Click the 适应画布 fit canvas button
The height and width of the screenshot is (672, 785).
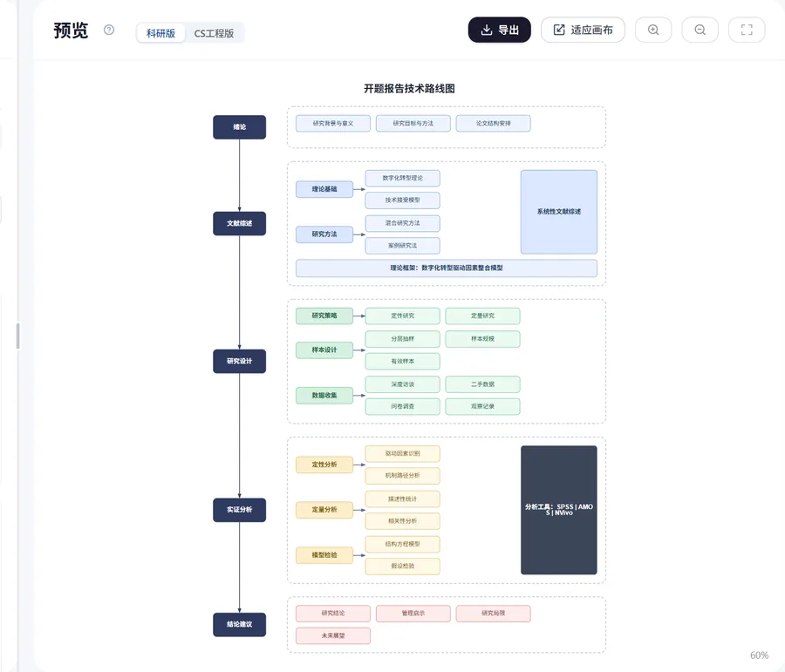coord(583,30)
